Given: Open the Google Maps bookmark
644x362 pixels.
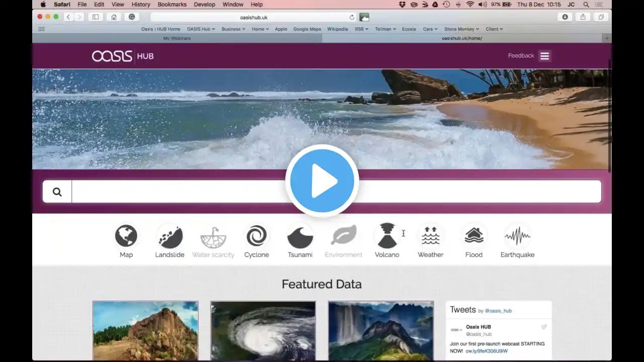Looking at the screenshot, I should tap(307, 29).
